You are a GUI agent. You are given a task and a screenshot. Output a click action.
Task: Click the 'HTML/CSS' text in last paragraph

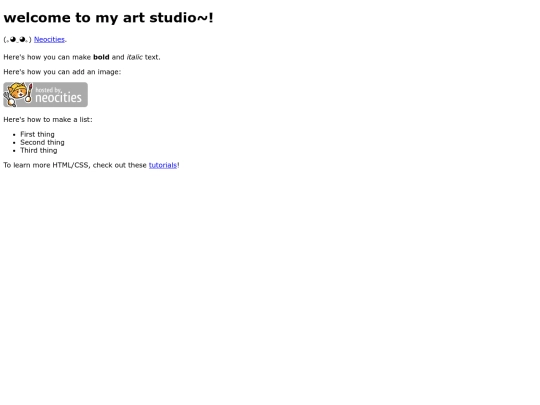pos(70,165)
